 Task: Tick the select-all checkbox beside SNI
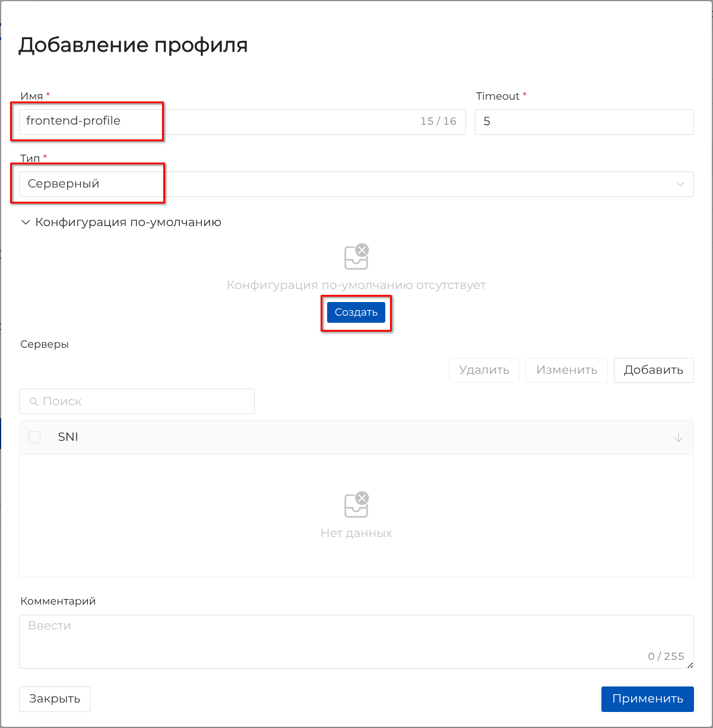click(x=34, y=437)
